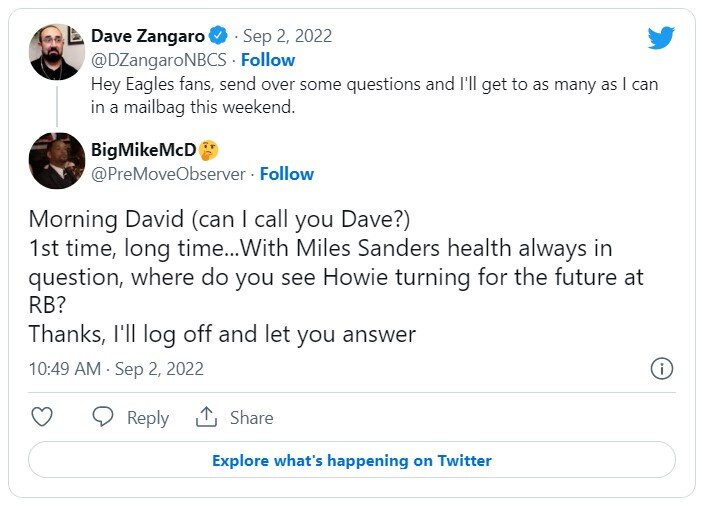702x507 pixels.
Task: Click the Reply text label
Action: click(148, 418)
